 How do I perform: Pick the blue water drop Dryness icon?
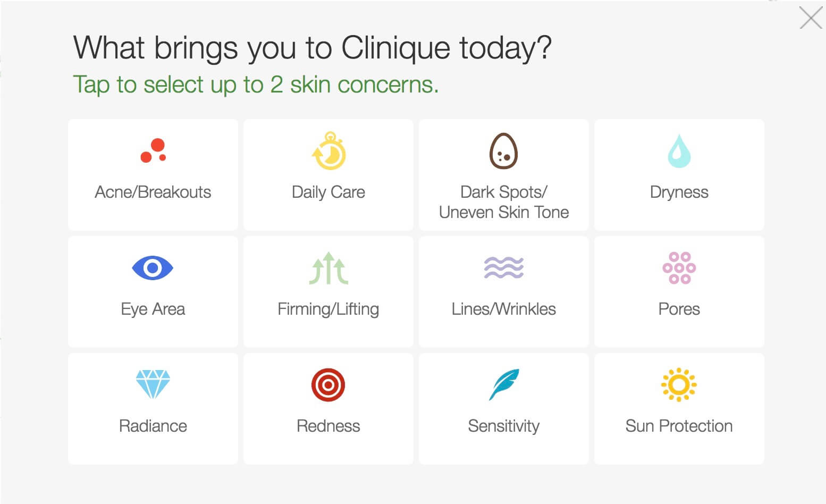(x=679, y=151)
